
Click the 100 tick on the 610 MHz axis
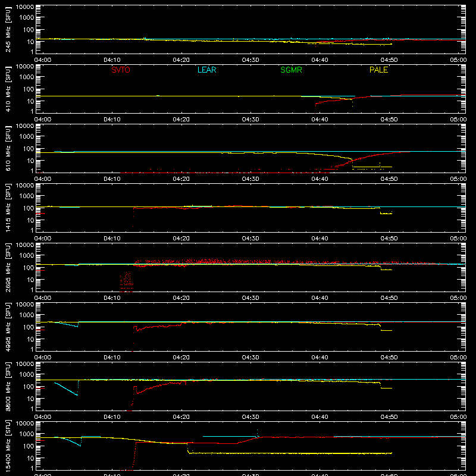[29, 149]
